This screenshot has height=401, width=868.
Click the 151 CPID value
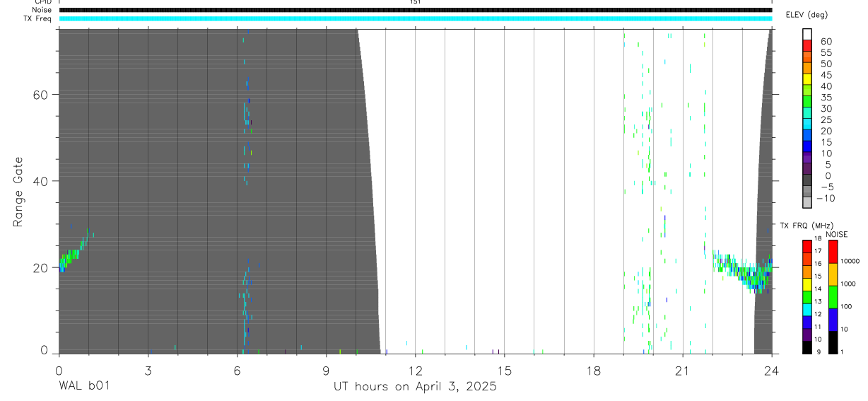point(415,2)
